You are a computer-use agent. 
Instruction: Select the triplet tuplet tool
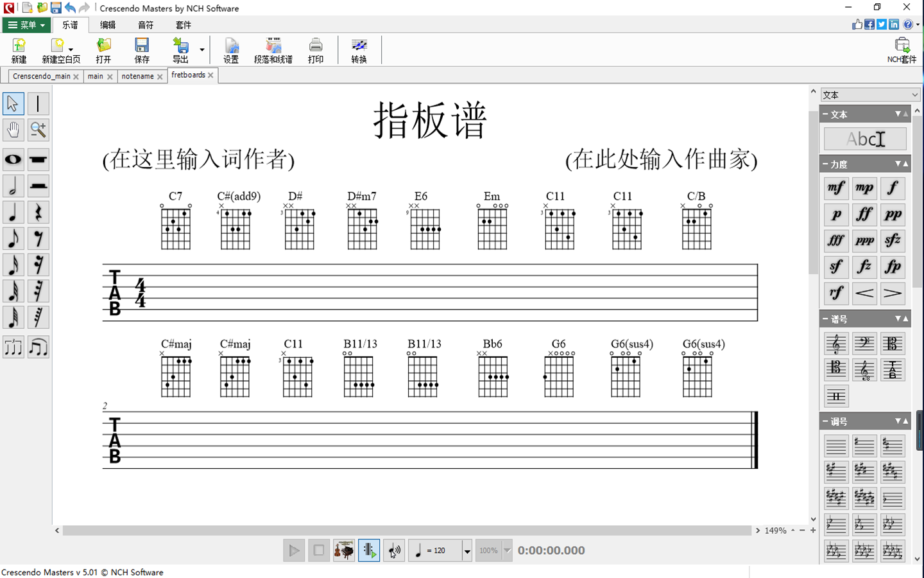coord(13,347)
